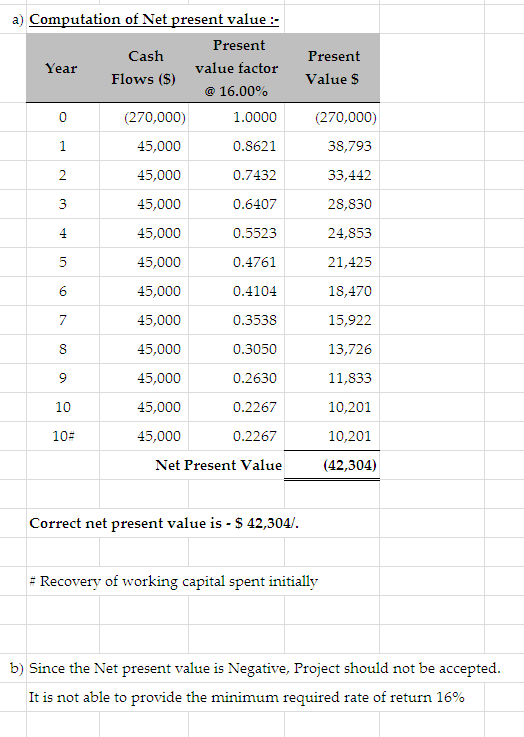The image size is (524, 737).
Task: Select the year cell '5'
Action: pyautogui.click(x=63, y=262)
